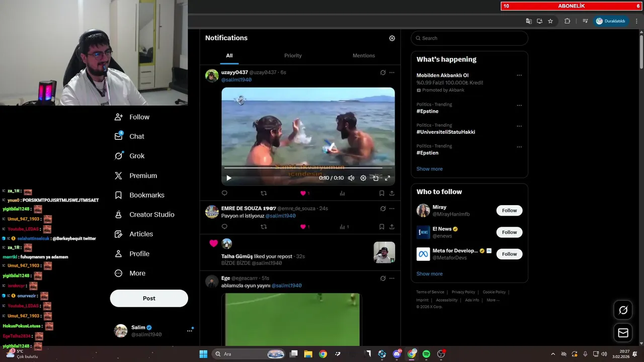Open the repost thumbnail liked by Talha Gümüş
Image resolution: width=644 pixels, height=362 pixels.
coord(384,252)
